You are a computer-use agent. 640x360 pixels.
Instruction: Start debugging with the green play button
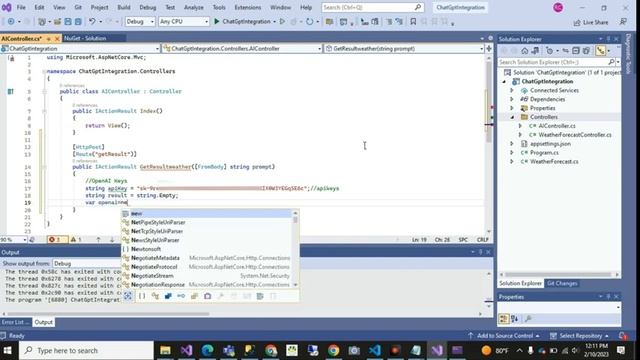pos(217,22)
